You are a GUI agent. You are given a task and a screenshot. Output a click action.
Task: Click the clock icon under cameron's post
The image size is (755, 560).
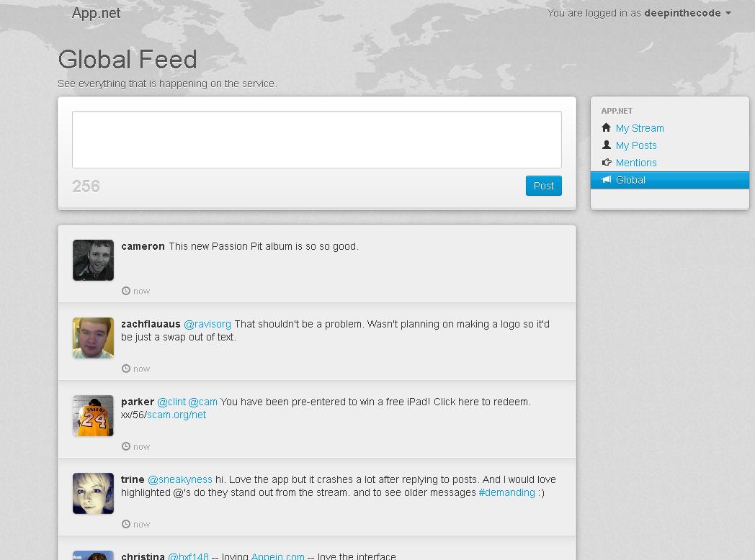(126, 291)
